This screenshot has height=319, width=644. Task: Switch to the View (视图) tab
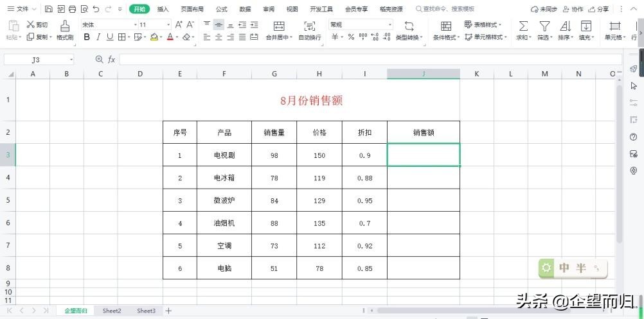292,8
